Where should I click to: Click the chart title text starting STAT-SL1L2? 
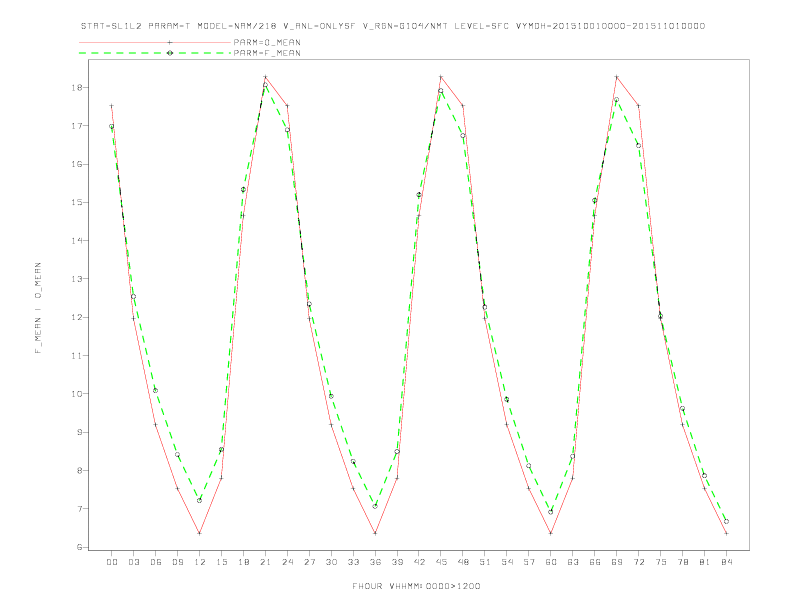(x=392, y=26)
